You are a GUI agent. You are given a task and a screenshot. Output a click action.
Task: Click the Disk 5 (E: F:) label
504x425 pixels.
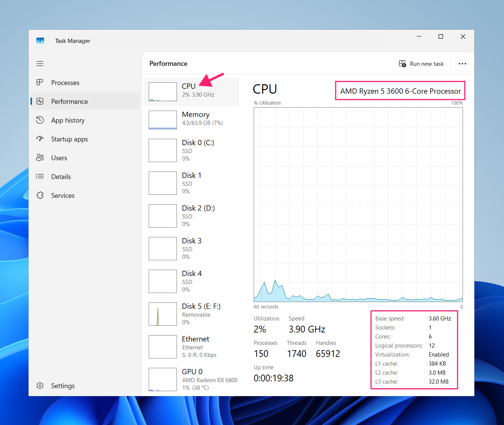point(201,306)
